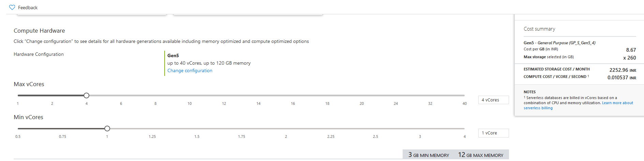
Task: Click the Max vCores slider handle
Action: tap(87, 96)
